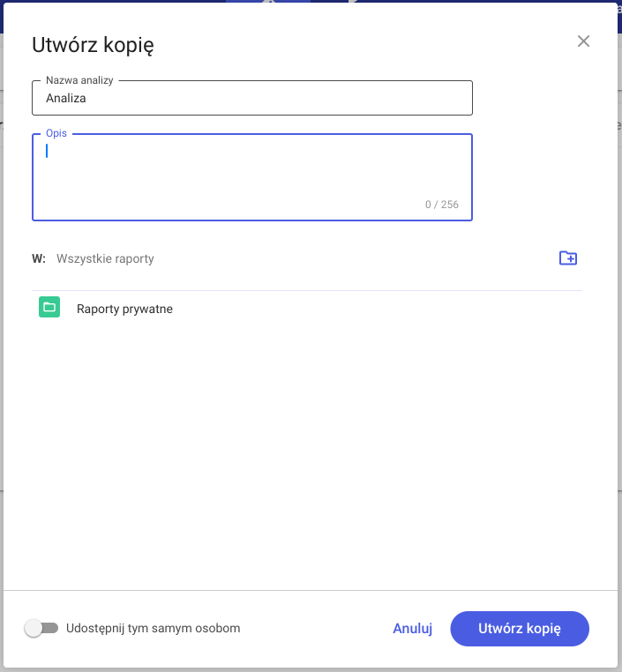622x672 pixels.
Task: Confirm with the blue Utwórz kopię button
Action: pyautogui.click(x=520, y=628)
